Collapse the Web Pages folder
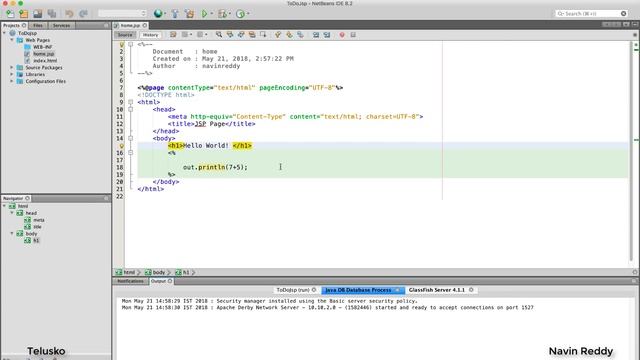 [x=12, y=40]
